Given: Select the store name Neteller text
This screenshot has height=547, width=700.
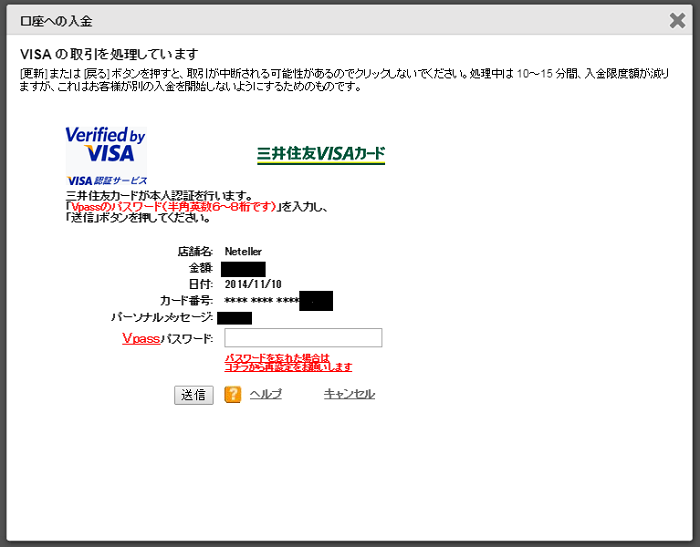Looking at the screenshot, I should tap(243, 251).
